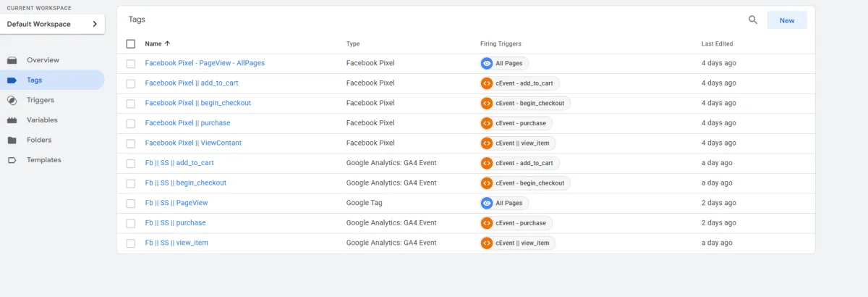
Task: Check the box for Facebook Pixel || ViewContant
Action: point(131,143)
